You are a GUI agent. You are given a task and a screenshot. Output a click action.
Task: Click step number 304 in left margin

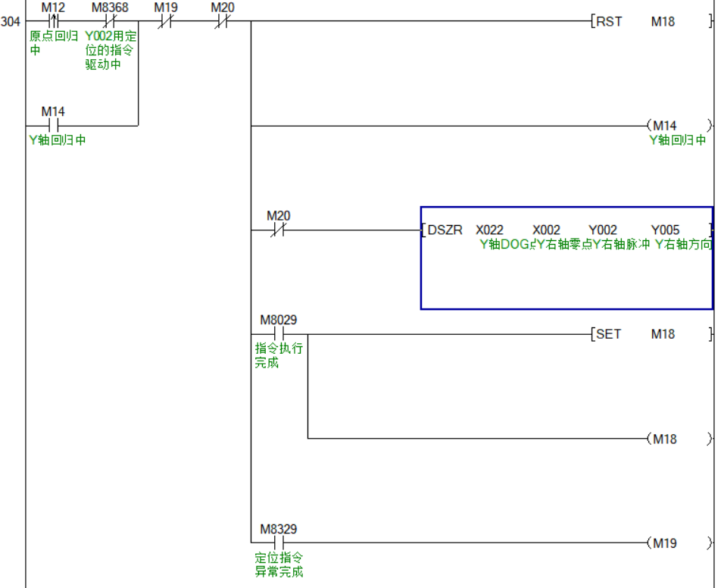pyautogui.click(x=11, y=22)
